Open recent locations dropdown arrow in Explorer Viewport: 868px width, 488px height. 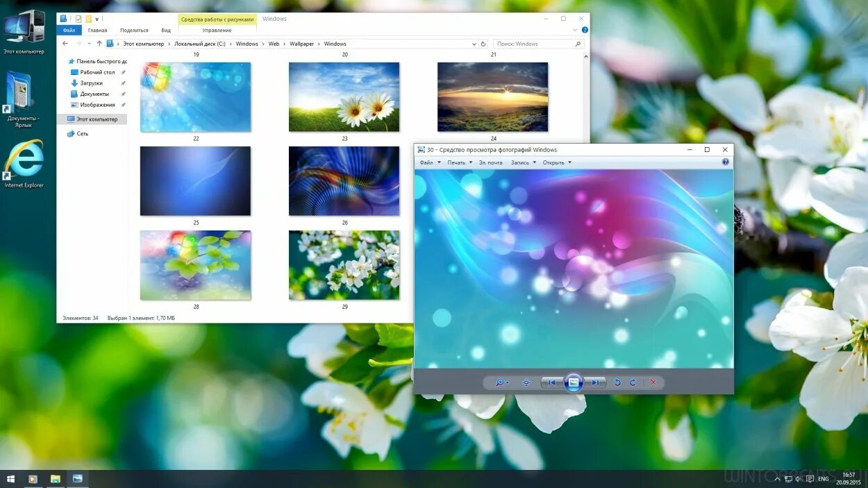[90, 44]
